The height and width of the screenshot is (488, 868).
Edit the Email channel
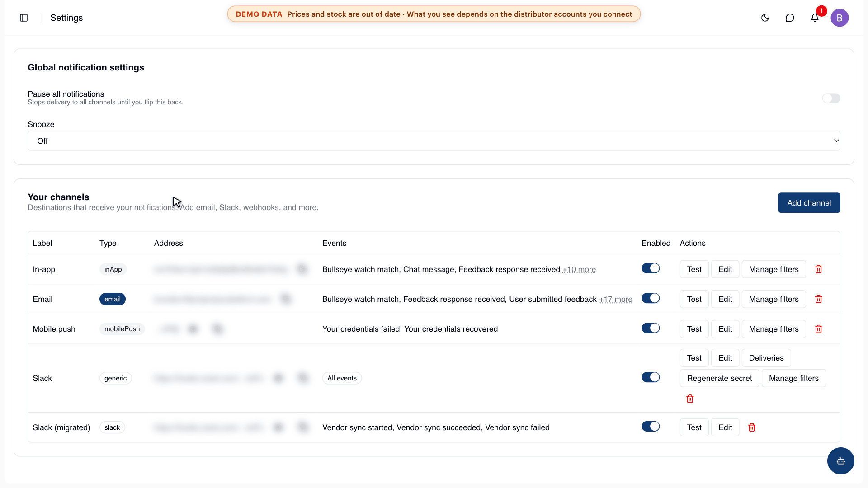(725, 299)
